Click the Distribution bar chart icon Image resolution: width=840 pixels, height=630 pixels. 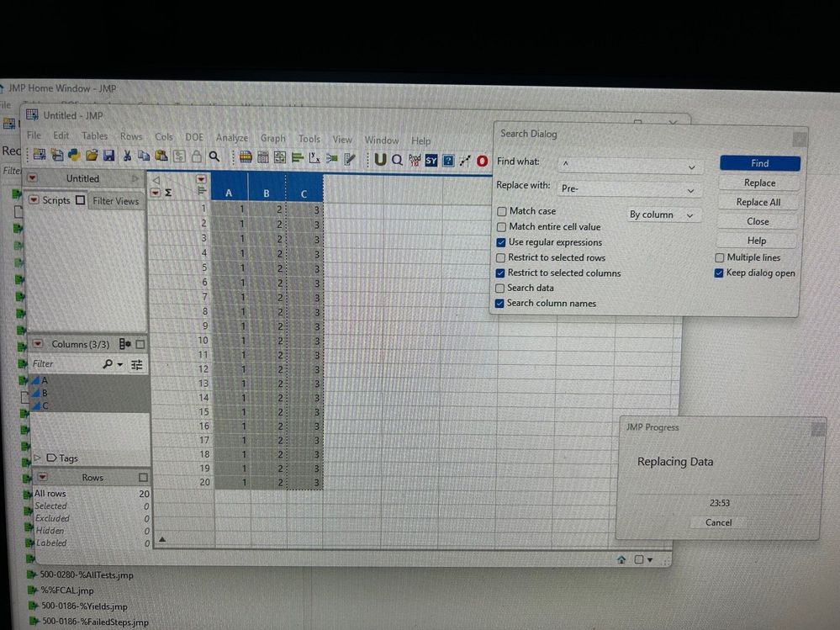click(x=298, y=157)
